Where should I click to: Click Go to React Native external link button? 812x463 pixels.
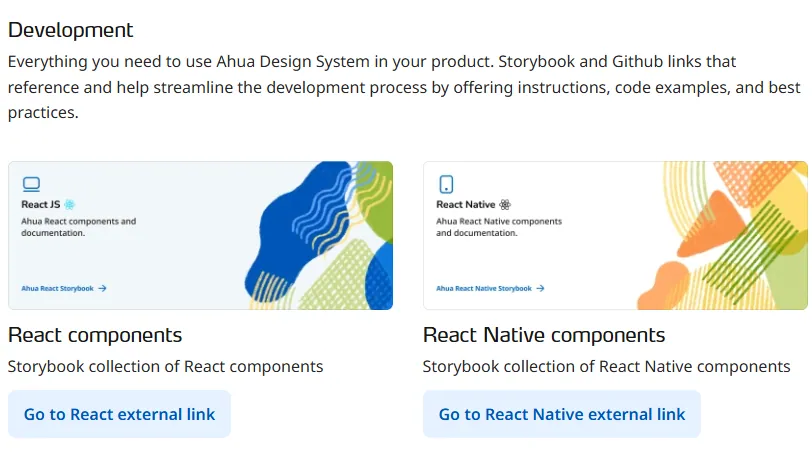pos(562,414)
